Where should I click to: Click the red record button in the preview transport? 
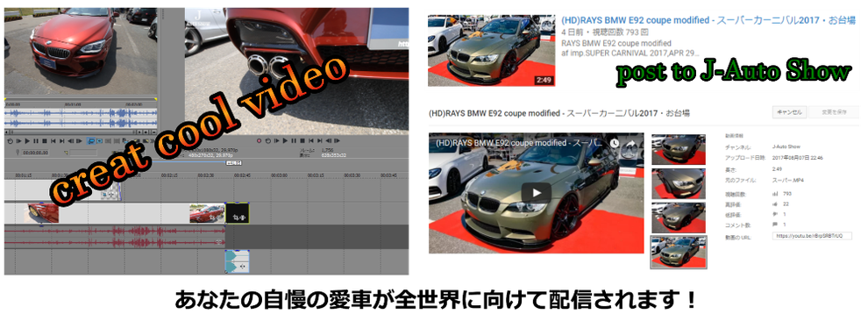click(259, 140)
